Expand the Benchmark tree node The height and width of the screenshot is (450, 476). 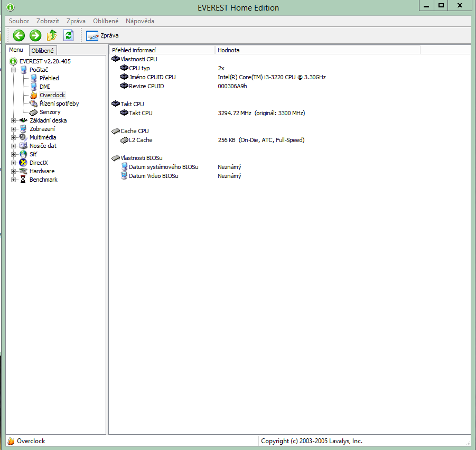(13, 180)
